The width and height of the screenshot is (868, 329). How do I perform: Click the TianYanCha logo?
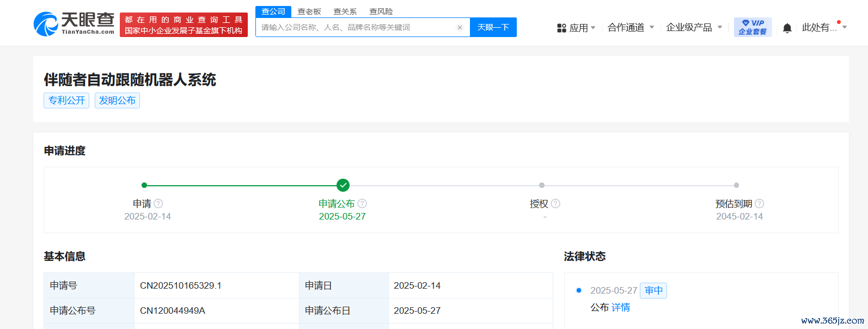pos(74,24)
